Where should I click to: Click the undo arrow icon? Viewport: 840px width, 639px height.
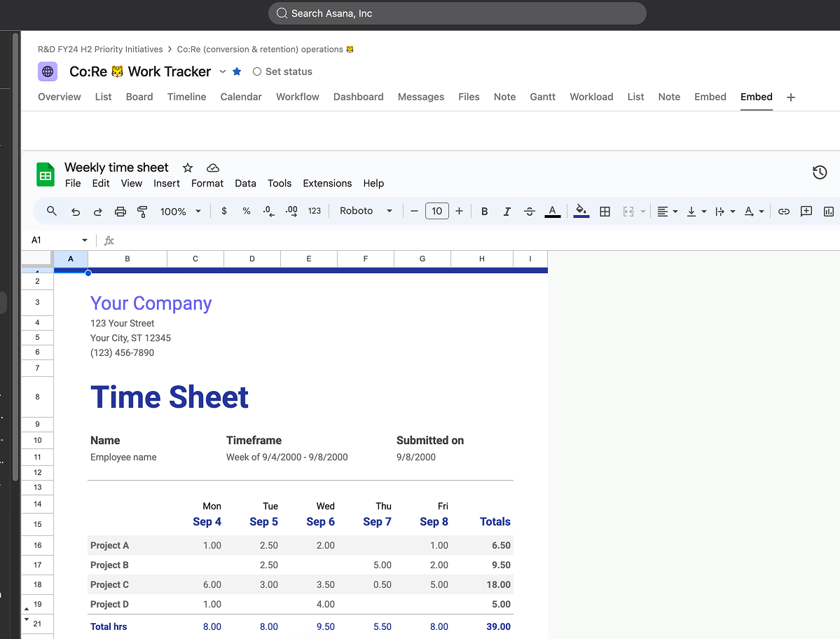pos(76,211)
